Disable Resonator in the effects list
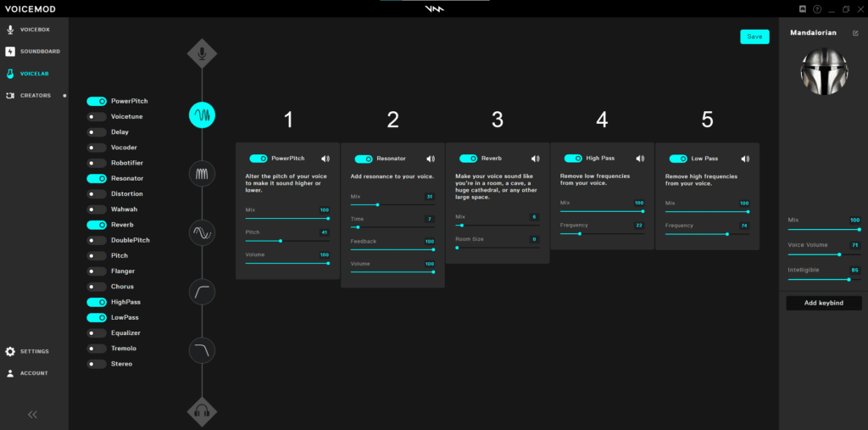 tap(97, 178)
